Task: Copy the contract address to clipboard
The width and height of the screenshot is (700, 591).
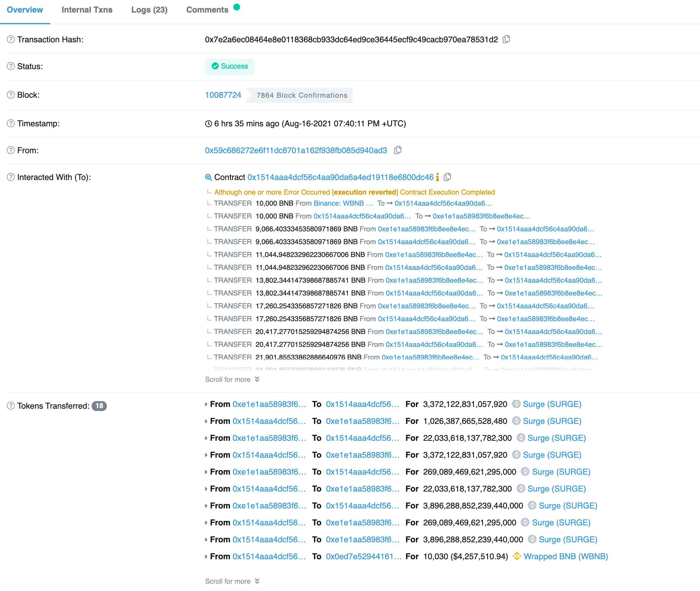Action: click(x=447, y=177)
